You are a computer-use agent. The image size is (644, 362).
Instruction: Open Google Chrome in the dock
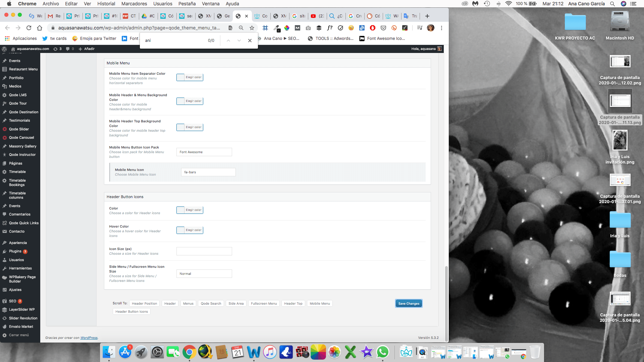(189, 352)
